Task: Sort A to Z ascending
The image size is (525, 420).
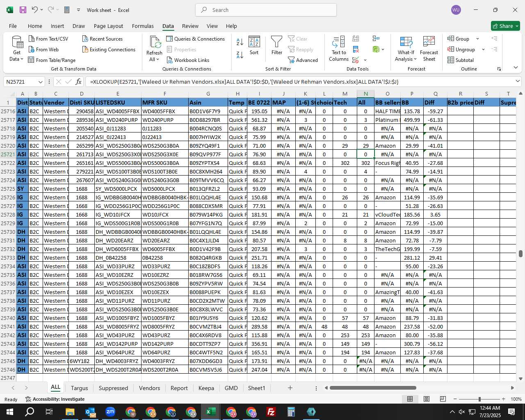Action: pos(240,42)
